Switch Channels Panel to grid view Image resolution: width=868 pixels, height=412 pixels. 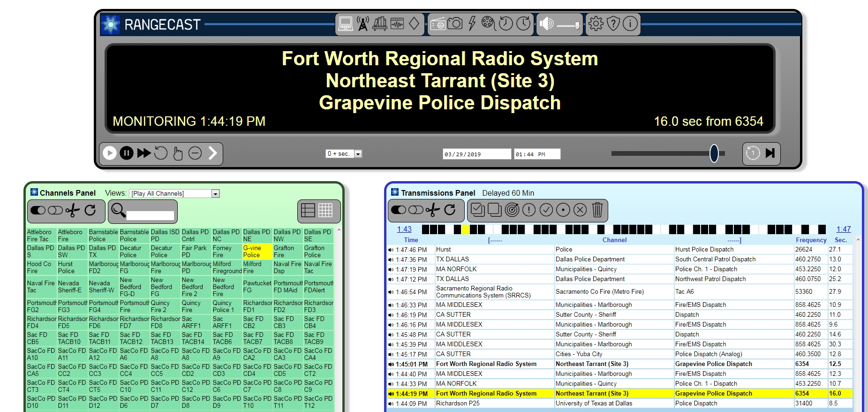tap(325, 210)
